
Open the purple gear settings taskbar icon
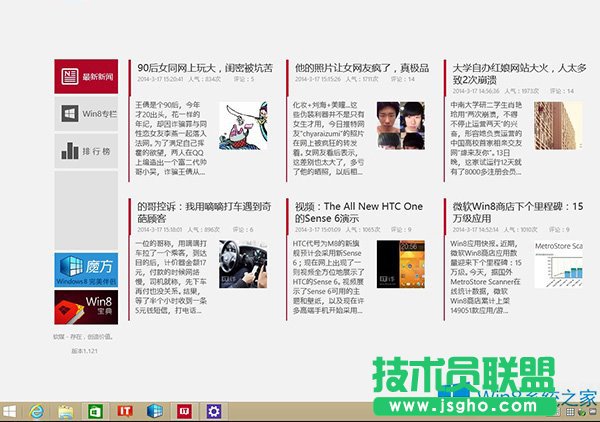pos(214,412)
